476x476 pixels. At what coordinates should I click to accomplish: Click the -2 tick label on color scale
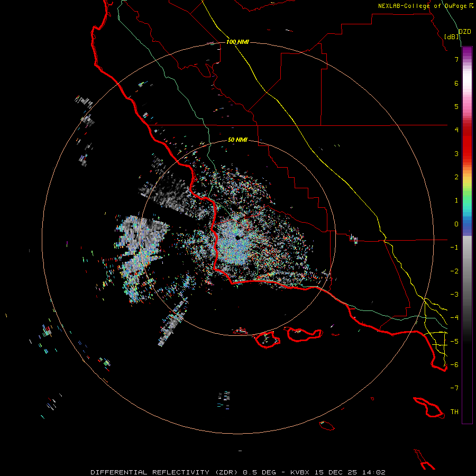click(454, 271)
